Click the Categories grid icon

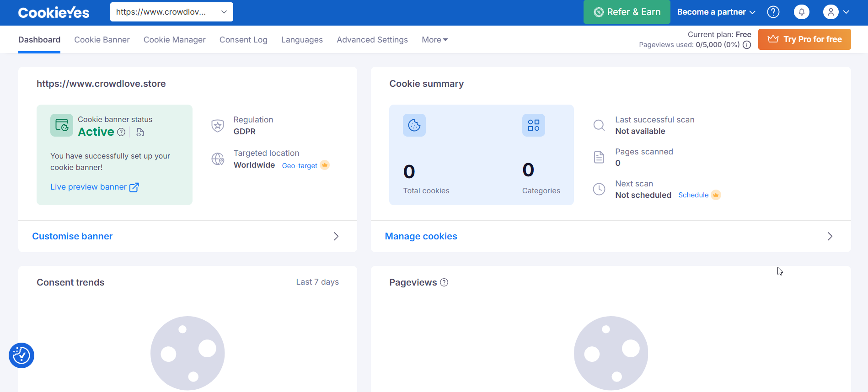point(534,125)
